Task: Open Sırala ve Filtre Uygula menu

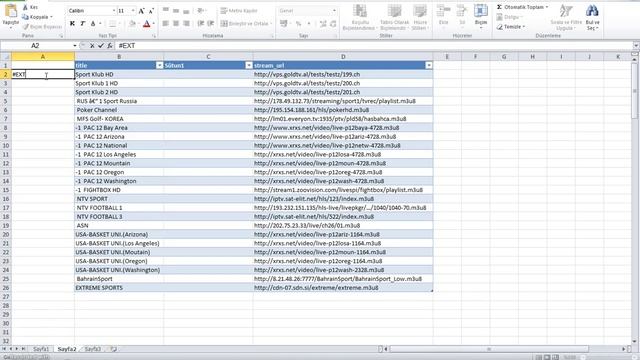Action: click(566, 17)
